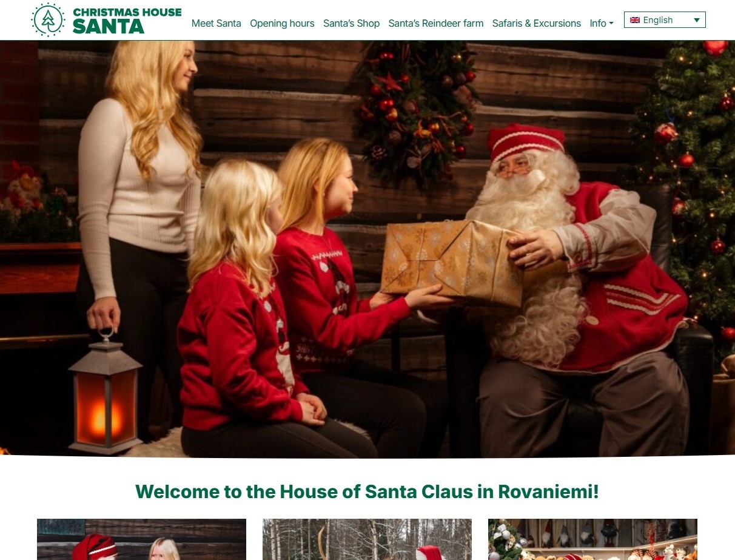Visit Santa's Reindeer farm page

click(x=435, y=23)
